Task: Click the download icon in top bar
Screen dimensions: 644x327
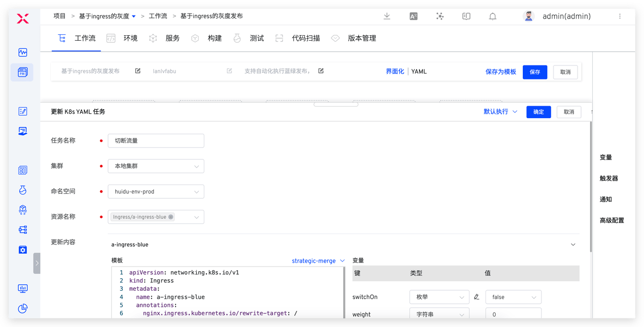Action: point(387,16)
